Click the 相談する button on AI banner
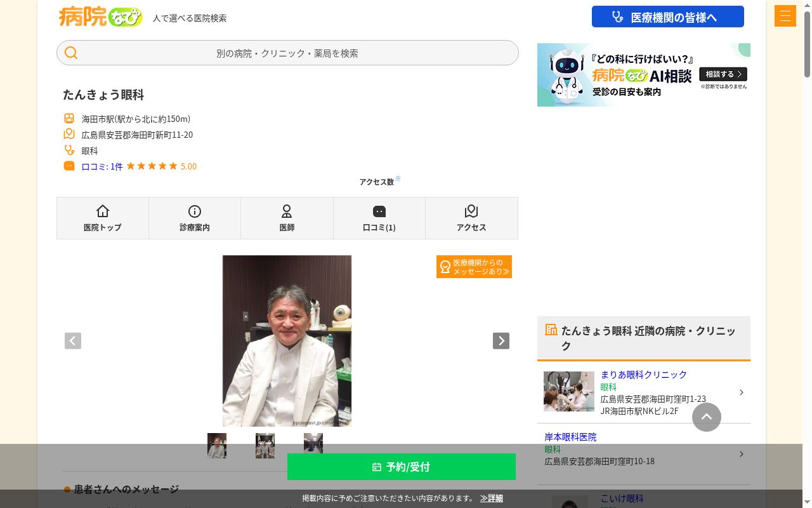This screenshot has height=508, width=812. pyautogui.click(x=723, y=74)
